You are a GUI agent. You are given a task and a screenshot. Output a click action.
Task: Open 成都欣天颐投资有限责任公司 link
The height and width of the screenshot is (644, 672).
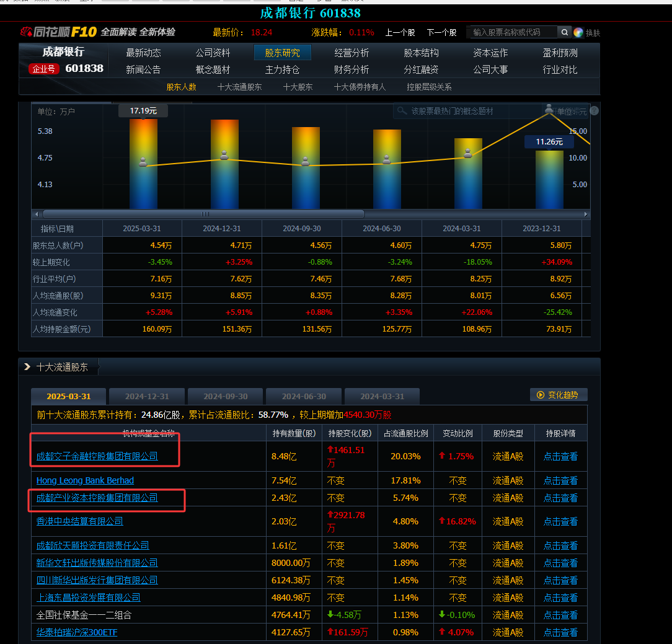(x=92, y=545)
